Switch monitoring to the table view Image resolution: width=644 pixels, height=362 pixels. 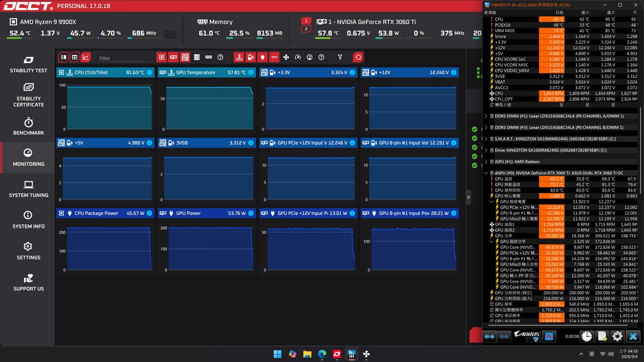coord(74,57)
